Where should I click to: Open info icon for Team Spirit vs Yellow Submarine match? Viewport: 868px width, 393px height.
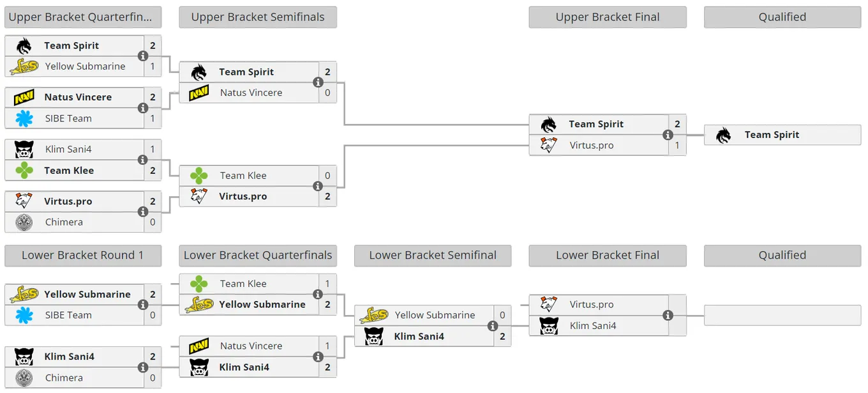(x=143, y=56)
